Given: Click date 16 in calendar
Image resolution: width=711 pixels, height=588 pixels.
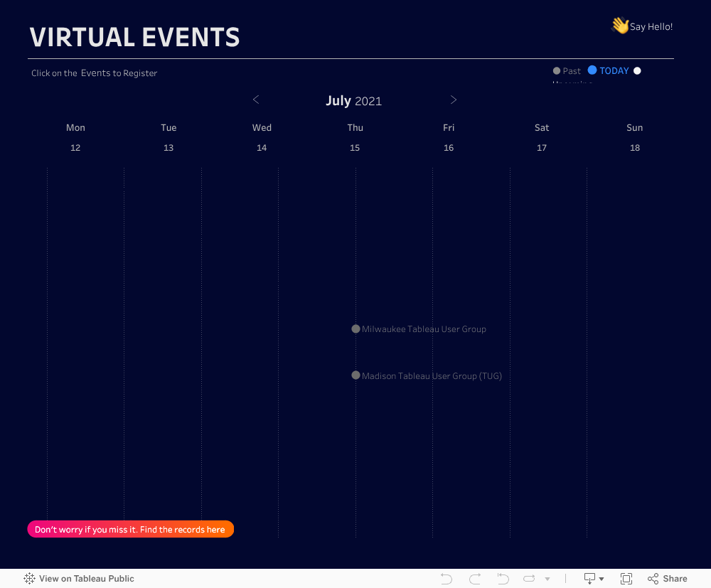Looking at the screenshot, I should click(449, 148).
